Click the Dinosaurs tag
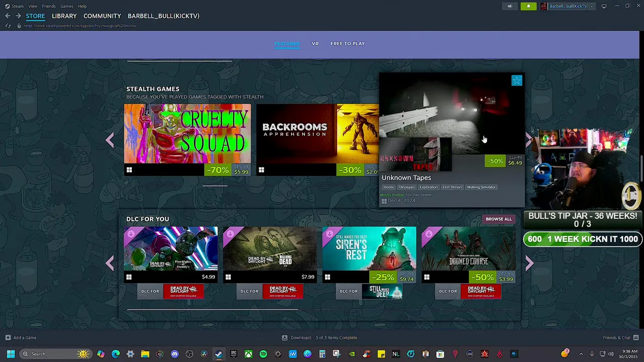 (x=407, y=187)
